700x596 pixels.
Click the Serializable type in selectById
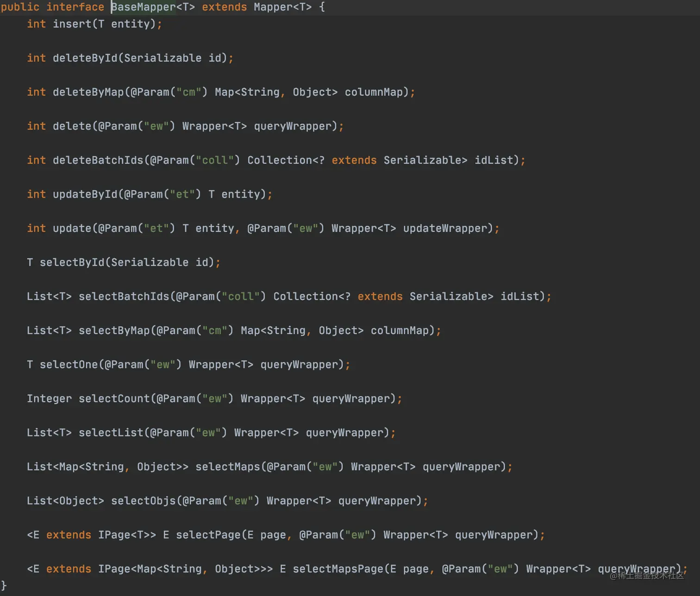[x=150, y=262]
